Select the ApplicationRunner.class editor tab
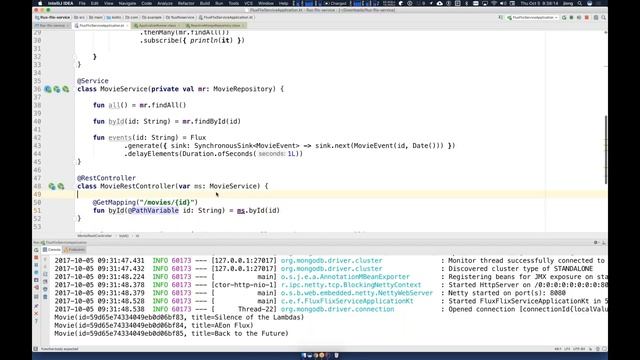The height and width of the screenshot is (360, 640). tap(157, 25)
